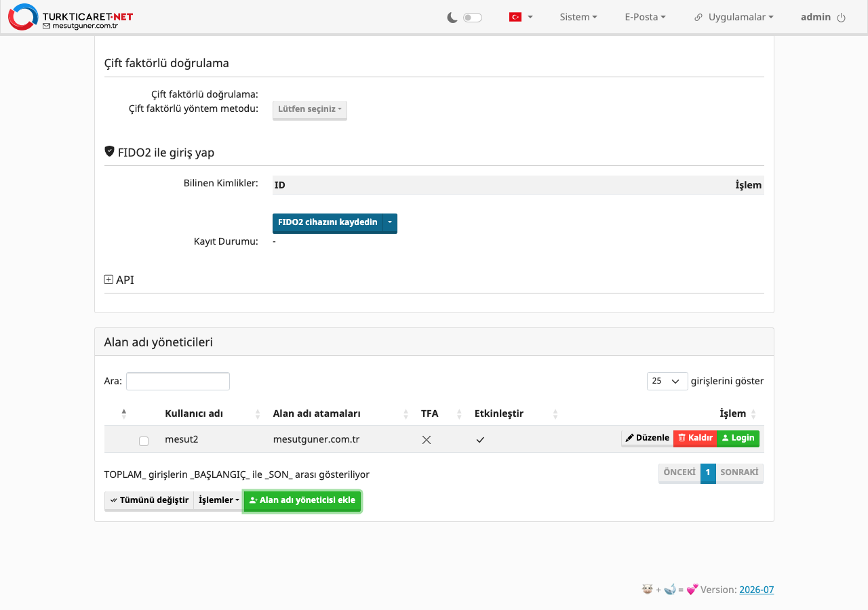Click the Etkinleştir check mark for mesut2

pos(480,439)
